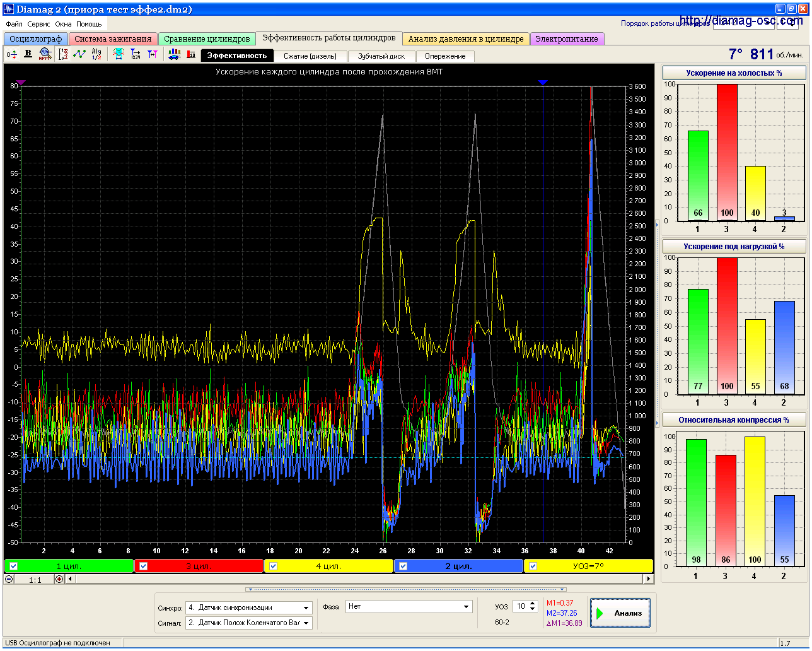The image size is (812, 651).
Task: Click the Ускорение под нагрузкой % header
Action: (x=734, y=247)
